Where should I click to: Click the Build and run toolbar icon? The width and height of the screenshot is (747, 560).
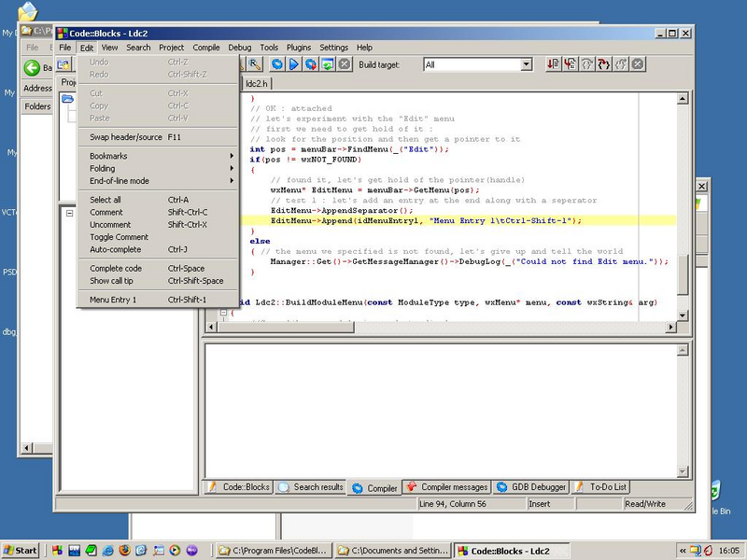click(x=311, y=64)
